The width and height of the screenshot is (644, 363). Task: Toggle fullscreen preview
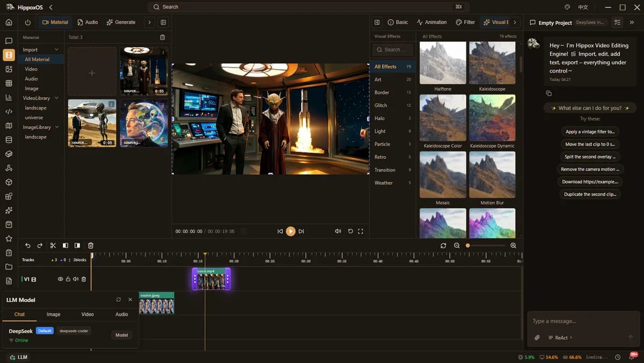[361, 231]
